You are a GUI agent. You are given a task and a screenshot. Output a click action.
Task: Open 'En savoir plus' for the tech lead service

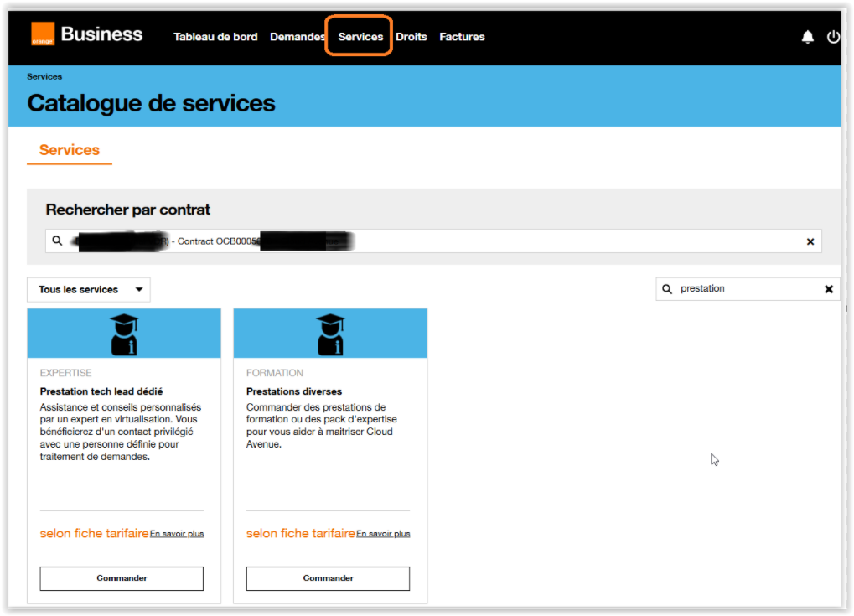click(x=177, y=534)
